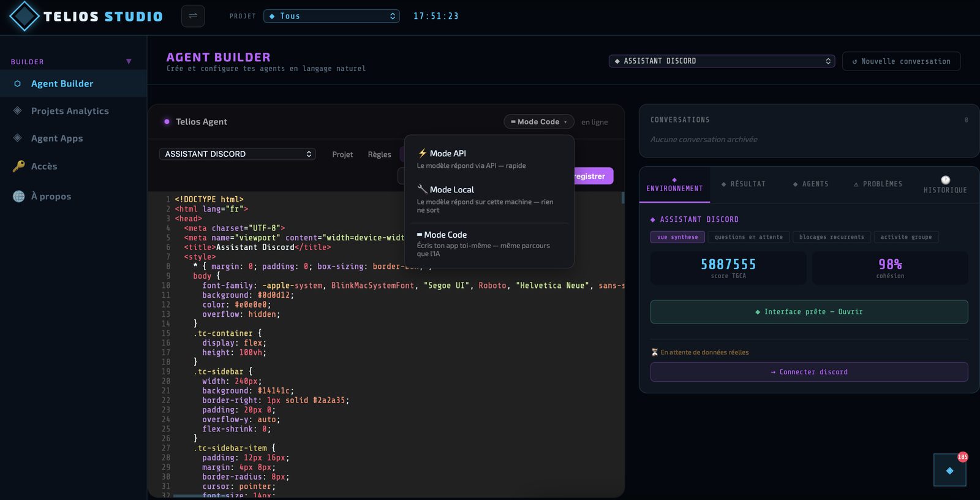Click the 5887555 score TGCA card
Image resolution: width=980 pixels, height=500 pixels.
[x=728, y=268]
